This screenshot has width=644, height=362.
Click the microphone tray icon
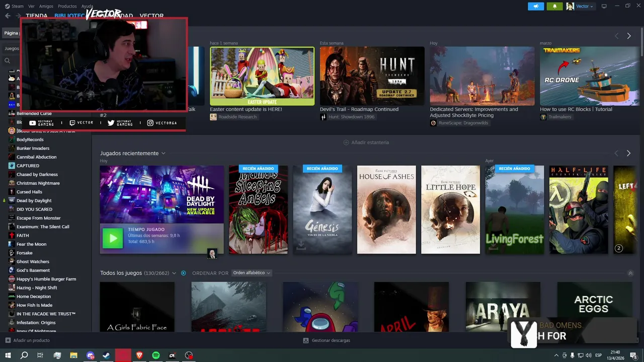[572, 355]
